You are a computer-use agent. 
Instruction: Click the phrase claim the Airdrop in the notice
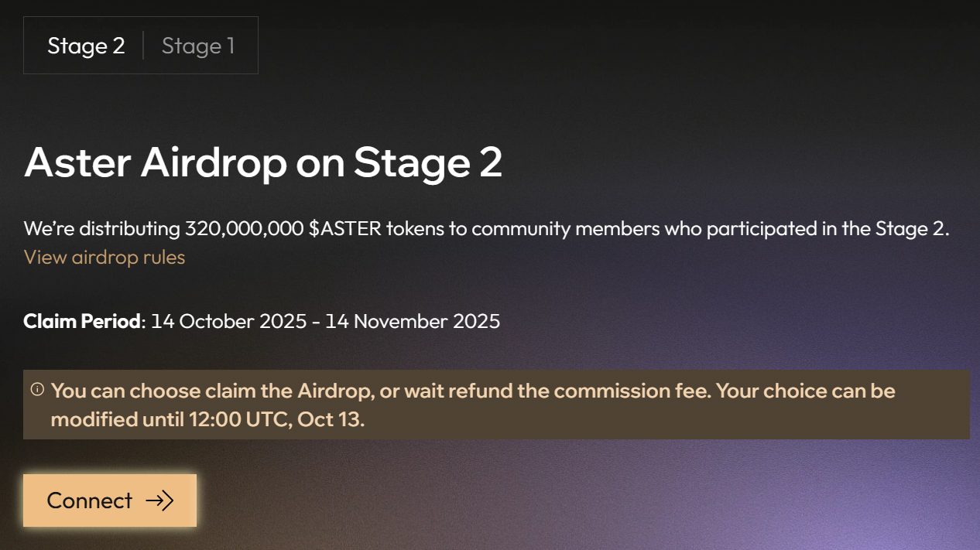(x=283, y=391)
